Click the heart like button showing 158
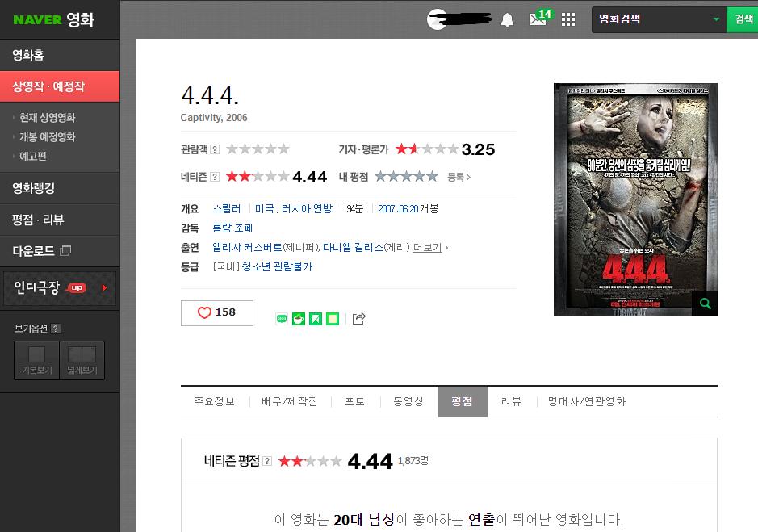Image resolution: width=758 pixels, height=532 pixels. [216, 313]
